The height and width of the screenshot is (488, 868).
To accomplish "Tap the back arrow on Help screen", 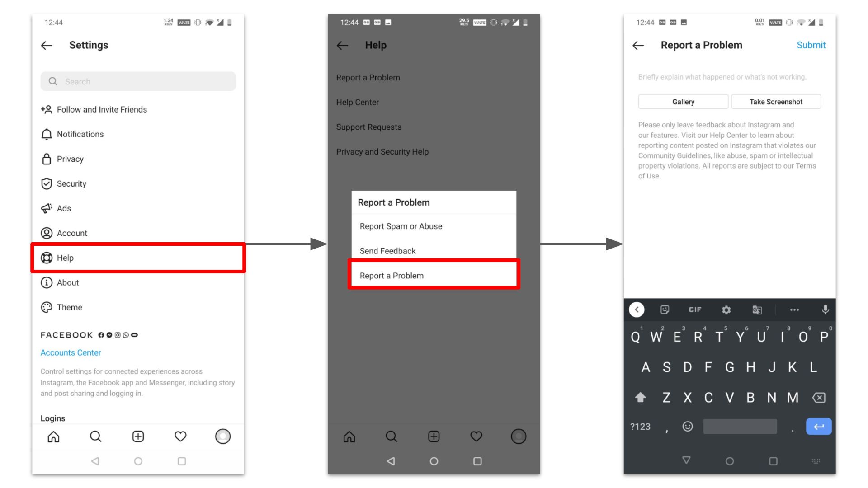I will pos(343,45).
